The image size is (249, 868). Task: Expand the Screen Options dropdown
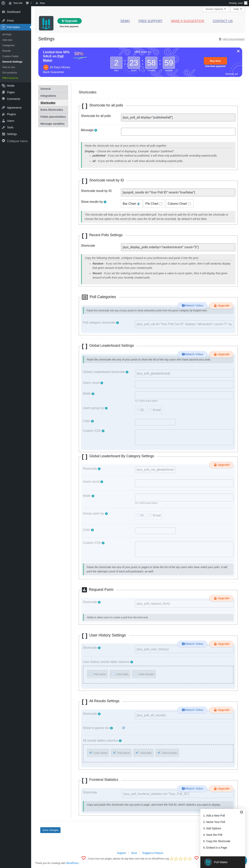pyautogui.click(x=216, y=9)
